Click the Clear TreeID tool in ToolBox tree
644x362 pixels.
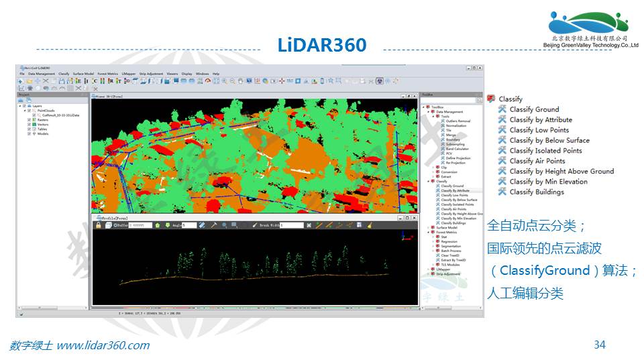coord(451,255)
